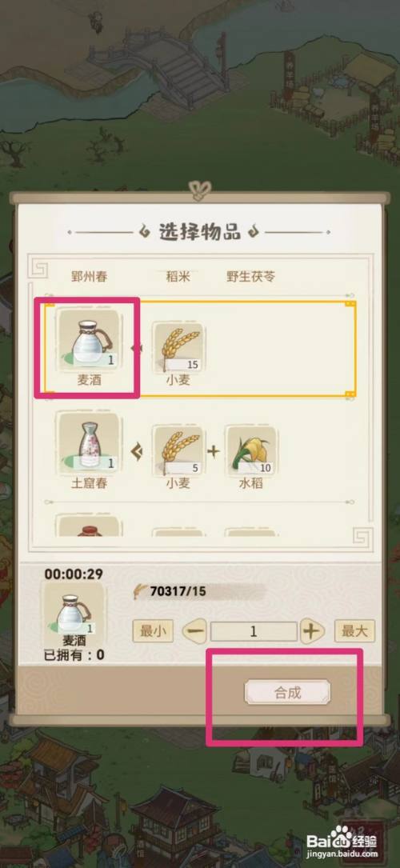400x868 pixels.
Task: Tap the 水稻 rice plant icon
Action: pos(250,450)
